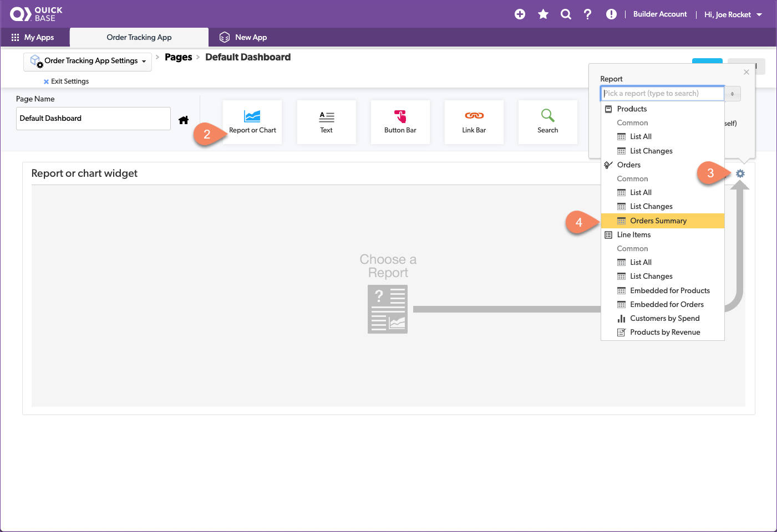777x532 pixels.
Task: Add a Link Bar widget
Action: [x=474, y=121]
